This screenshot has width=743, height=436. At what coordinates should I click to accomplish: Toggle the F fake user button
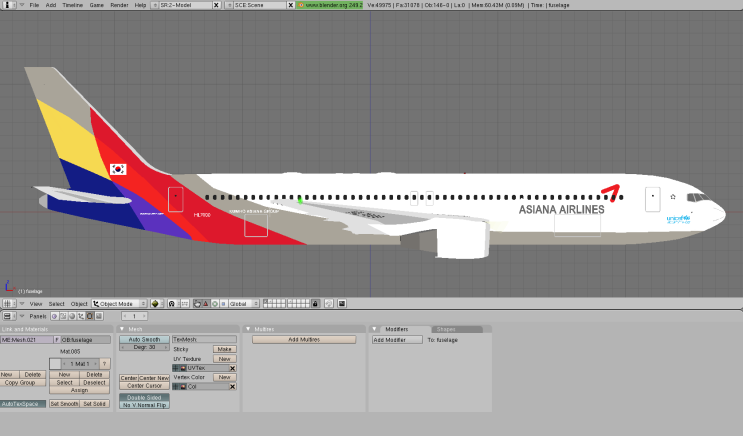(57, 340)
